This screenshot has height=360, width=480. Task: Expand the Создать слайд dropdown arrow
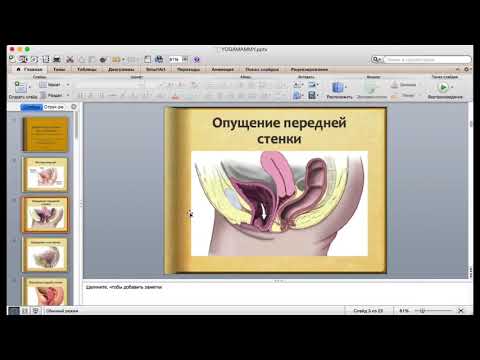tap(30, 87)
